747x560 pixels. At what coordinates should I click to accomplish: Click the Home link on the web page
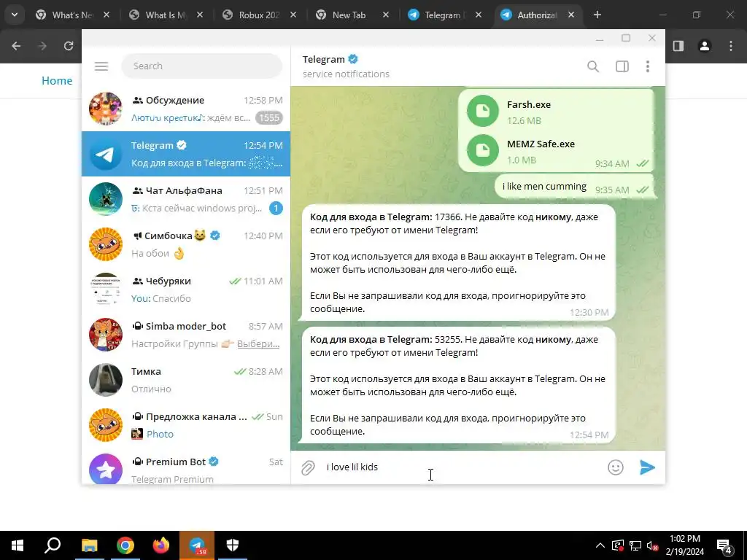point(57,80)
